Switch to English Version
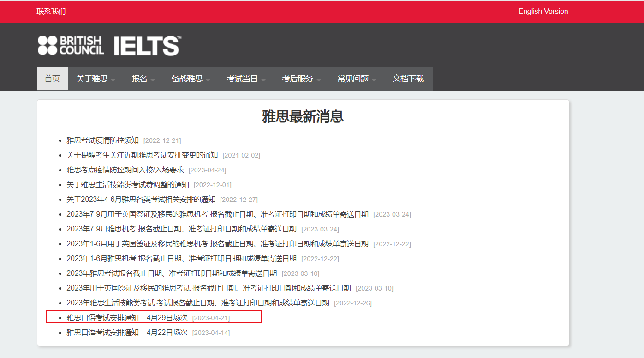This screenshot has width=644, height=358. (543, 11)
